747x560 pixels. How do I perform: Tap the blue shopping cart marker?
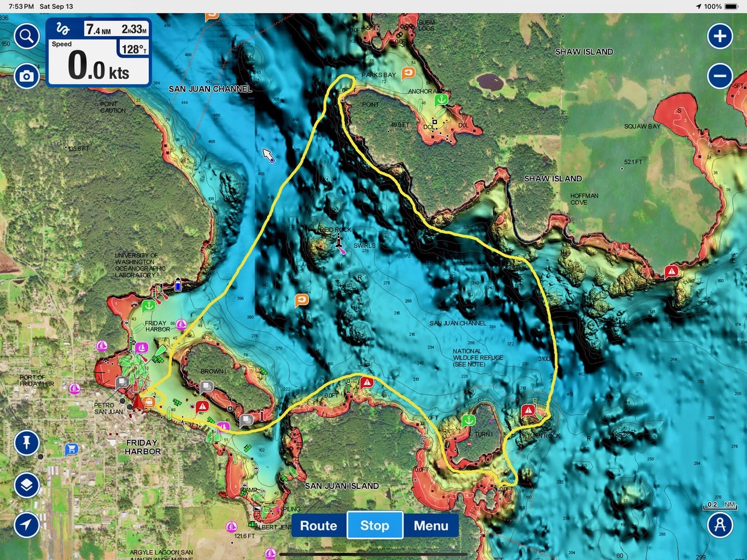[71, 449]
